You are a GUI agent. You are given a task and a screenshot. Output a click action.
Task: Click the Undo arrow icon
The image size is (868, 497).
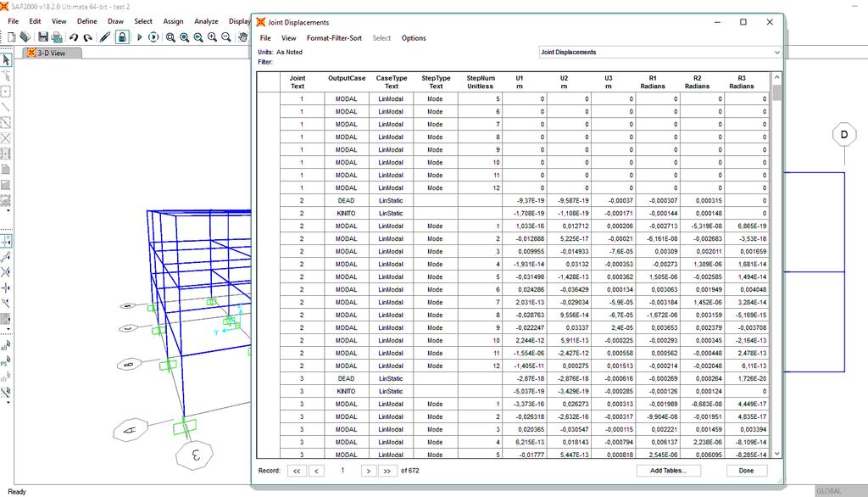(74, 37)
